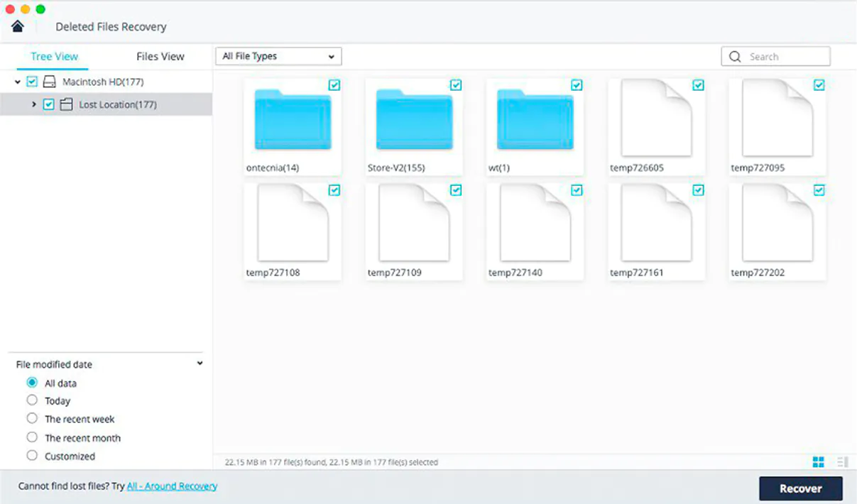Select the Customized date filter
Image resolution: width=857 pixels, height=504 pixels.
click(32, 456)
